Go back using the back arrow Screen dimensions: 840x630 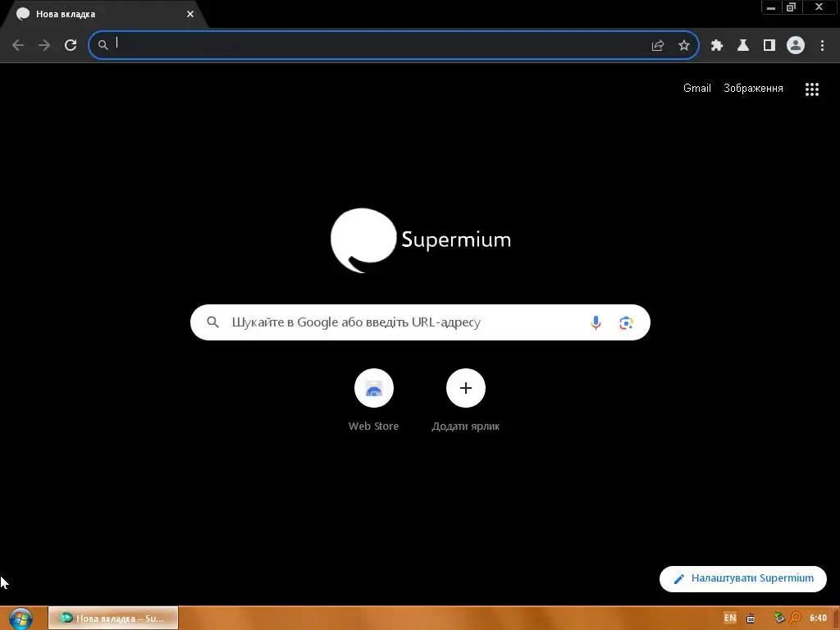tap(18, 45)
